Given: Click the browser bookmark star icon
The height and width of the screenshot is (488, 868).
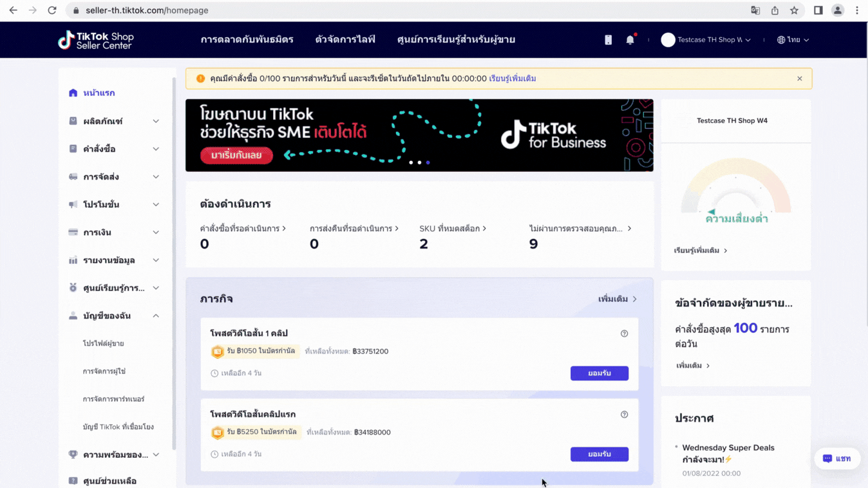Looking at the screenshot, I should 794,10.
